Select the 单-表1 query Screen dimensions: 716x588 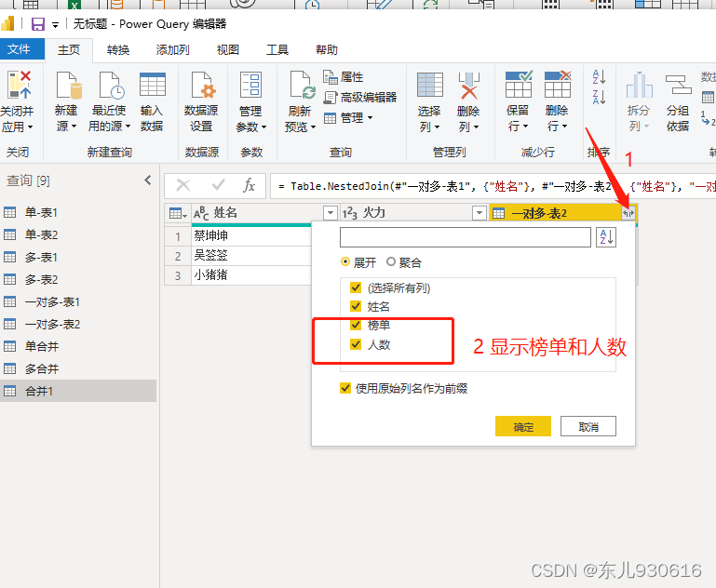coord(78,212)
